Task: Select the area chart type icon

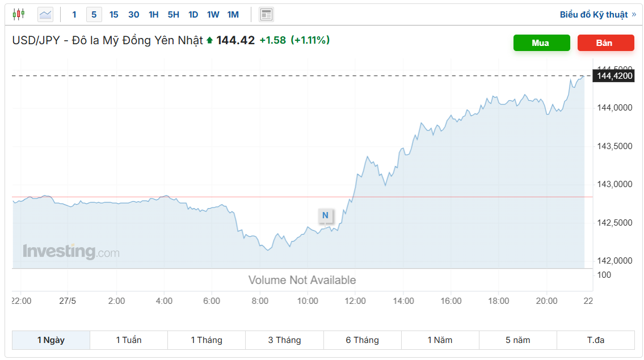Action: tap(45, 14)
